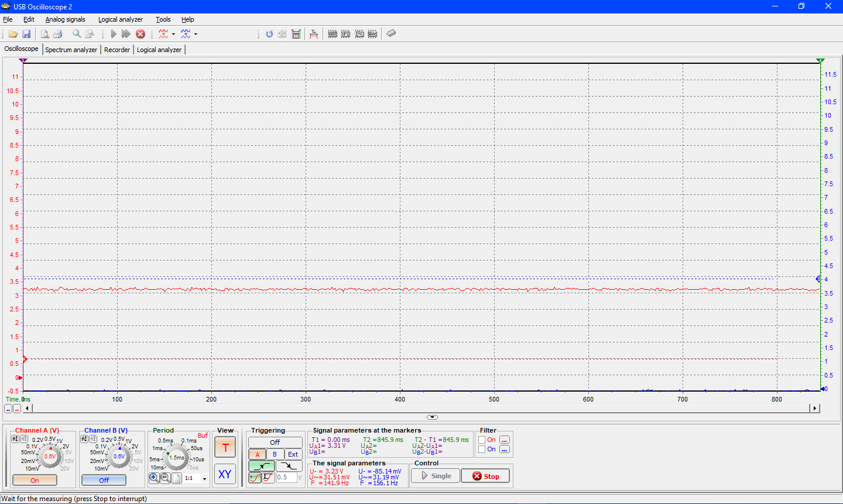843x504 pixels.
Task: Select rising edge trigger
Action: (262, 466)
